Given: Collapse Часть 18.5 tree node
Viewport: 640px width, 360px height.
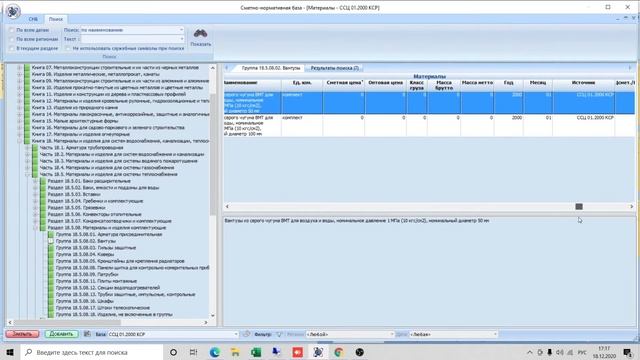Looking at the screenshot, I should (27, 174).
